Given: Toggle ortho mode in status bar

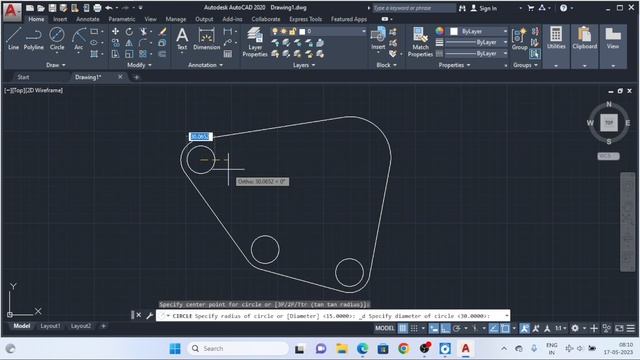Looking at the screenshot, I should point(445,328).
